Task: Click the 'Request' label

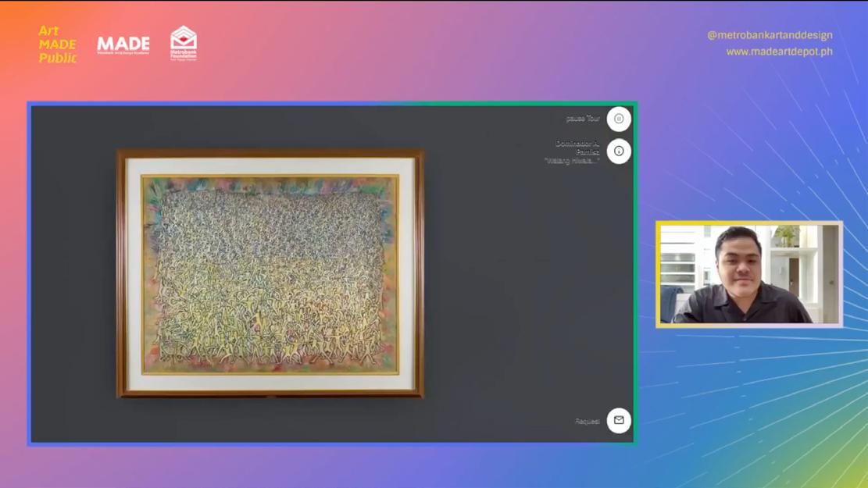Action: [x=587, y=421]
